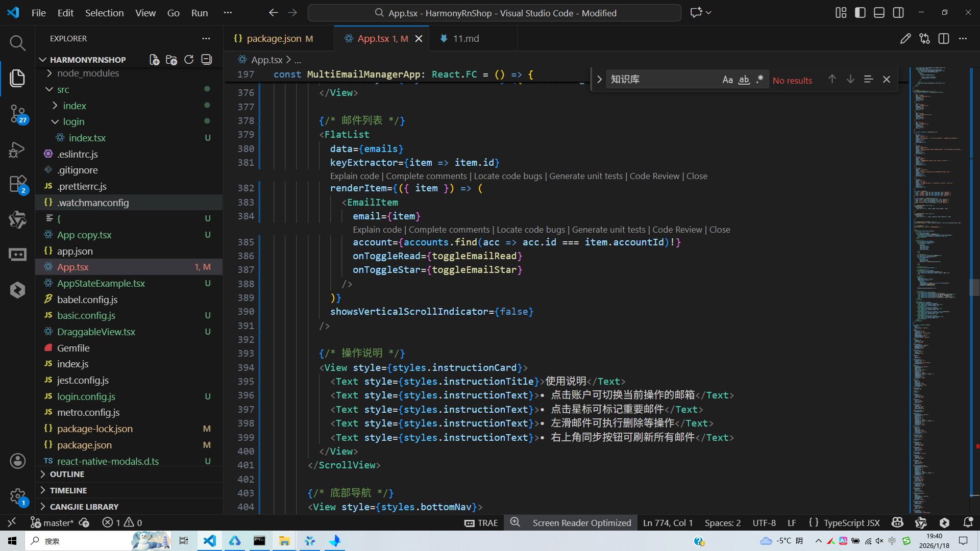Screen dimensions: 980x551
Task: Open the Extensions view
Action: 17,184
